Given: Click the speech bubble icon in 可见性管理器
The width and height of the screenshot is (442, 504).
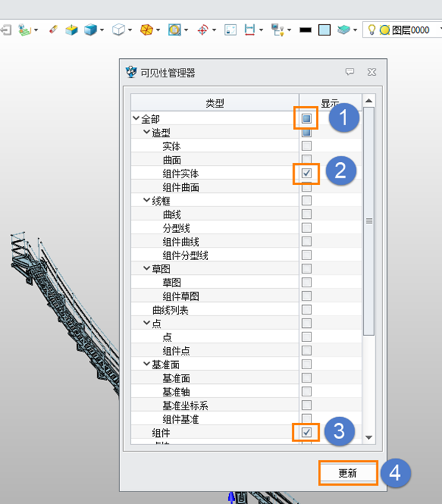Looking at the screenshot, I should tap(350, 71).
